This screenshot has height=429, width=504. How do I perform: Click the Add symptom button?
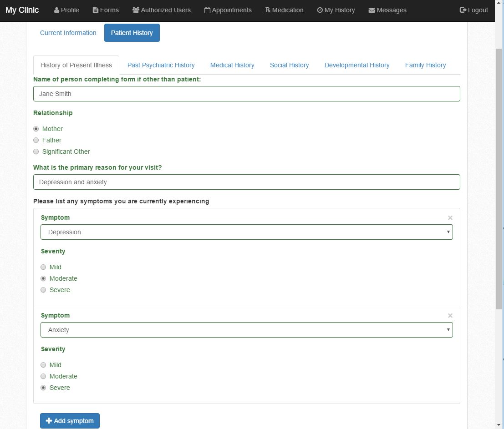click(70, 421)
